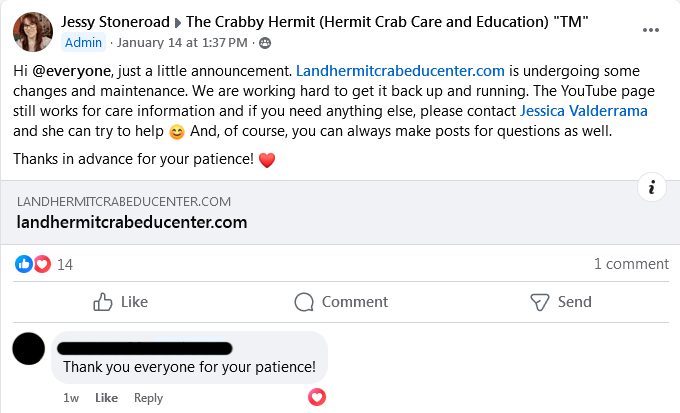The height and width of the screenshot is (413, 680).
Task: Reply to the 'Thank you everyone' comment
Action: click(148, 398)
